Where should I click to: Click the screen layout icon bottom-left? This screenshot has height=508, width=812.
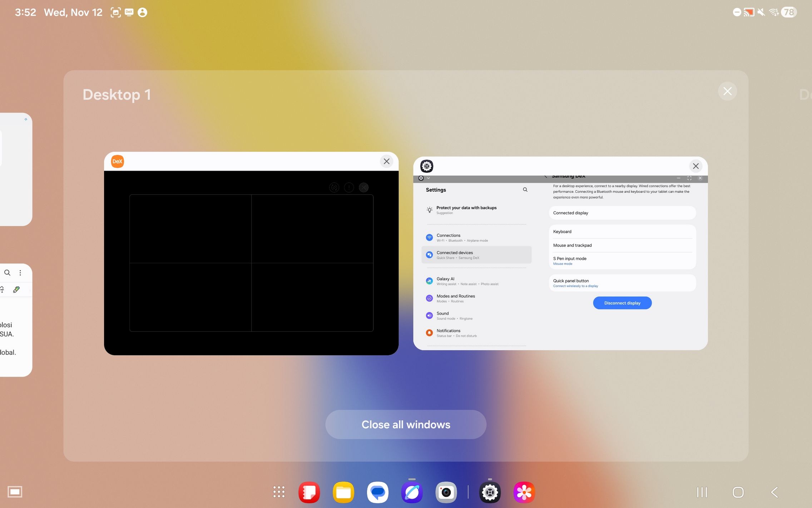coord(15,492)
